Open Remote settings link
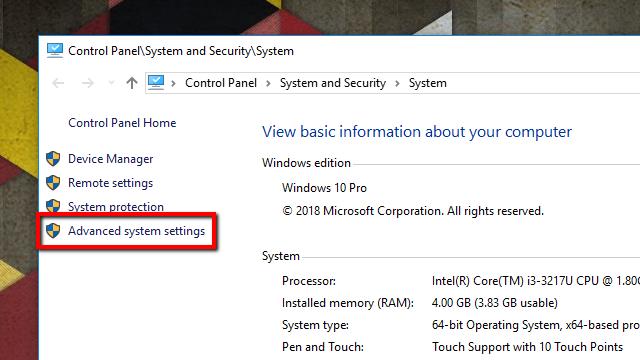Image resolution: width=640 pixels, height=360 pixels. point(111,183)
